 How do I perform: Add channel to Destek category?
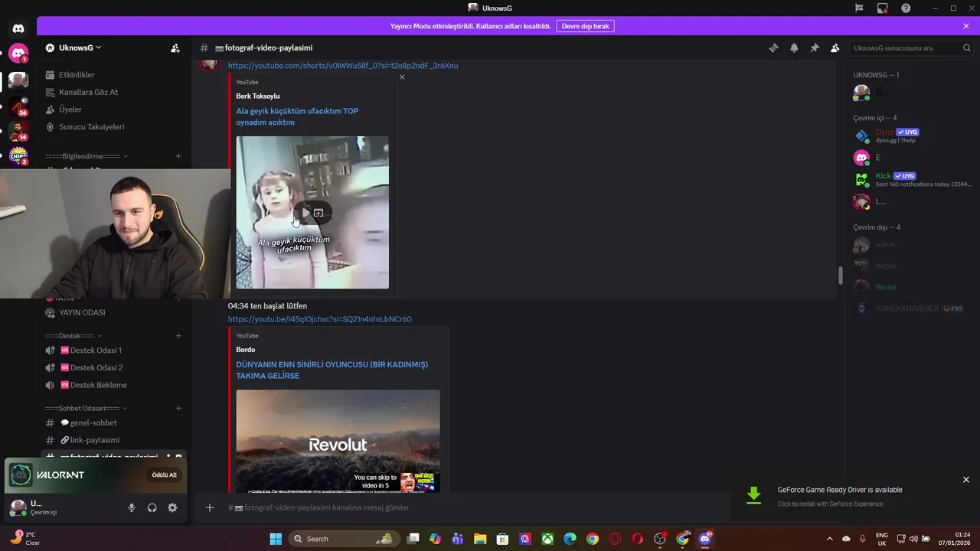(x=178, y=335)
